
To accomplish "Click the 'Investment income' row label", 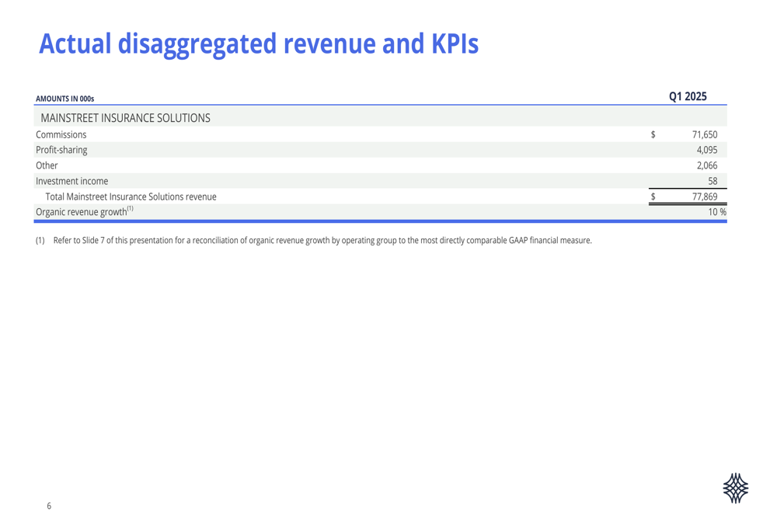I will click(x=71, y=181).
